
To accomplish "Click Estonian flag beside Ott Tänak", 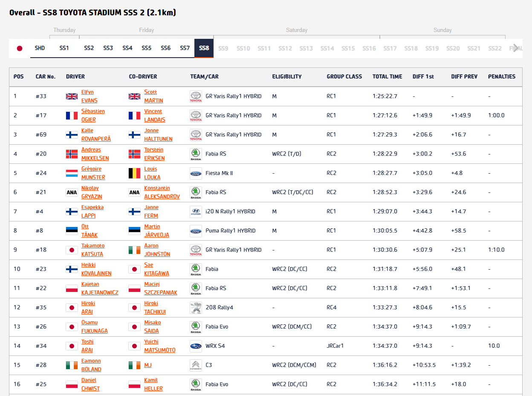I will (72, 231).
